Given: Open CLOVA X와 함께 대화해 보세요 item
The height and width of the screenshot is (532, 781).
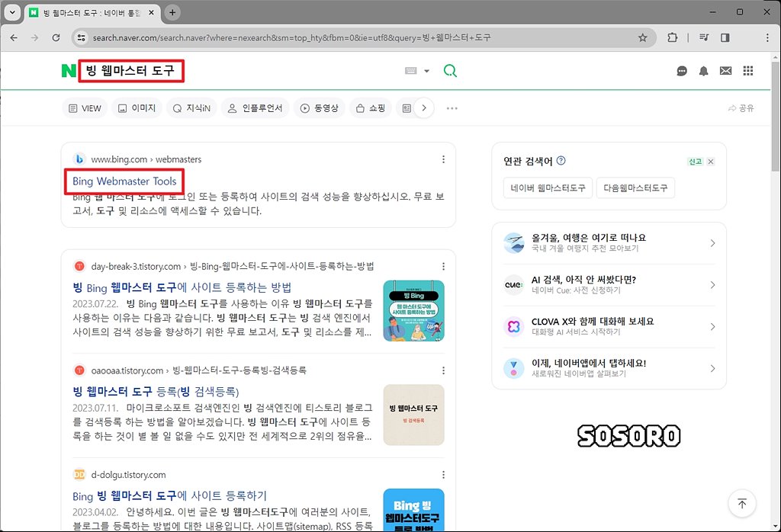Looking at the screenshot, I should coord(609,326).
